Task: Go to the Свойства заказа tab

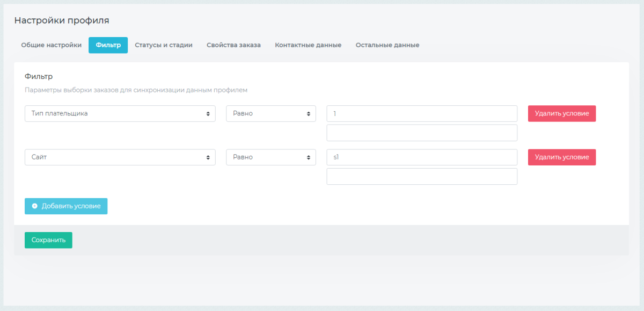Action: (233, 45)
